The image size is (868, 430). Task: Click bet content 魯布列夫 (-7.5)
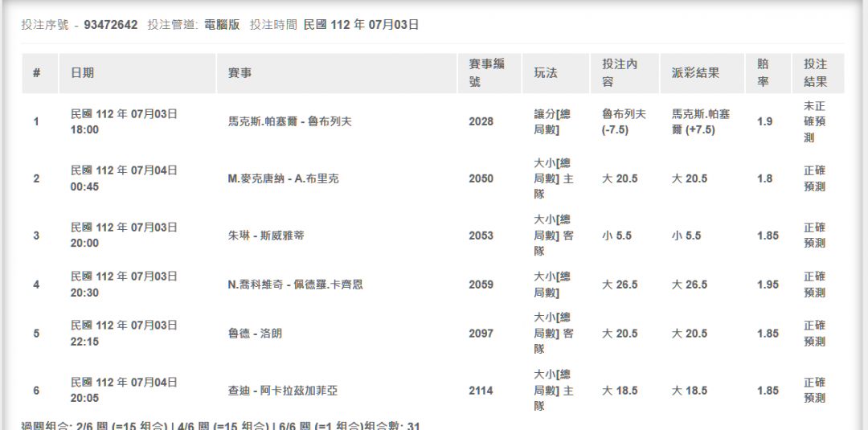coord(624,121)
